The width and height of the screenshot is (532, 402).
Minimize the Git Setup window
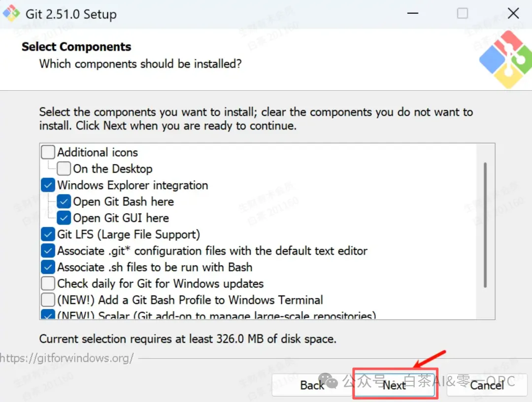[x=413, y=13]
